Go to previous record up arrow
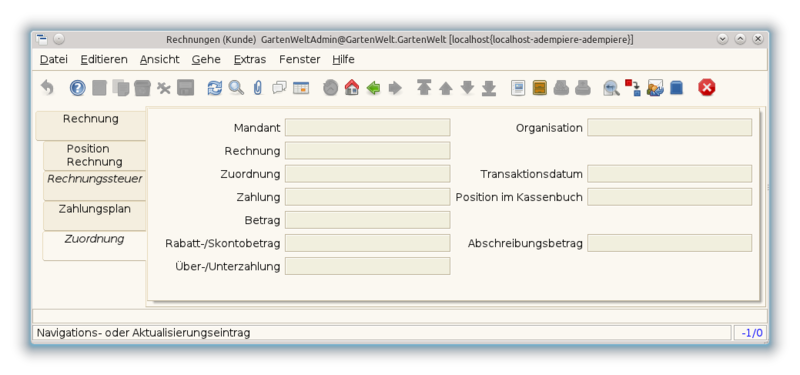 (446, 88)
